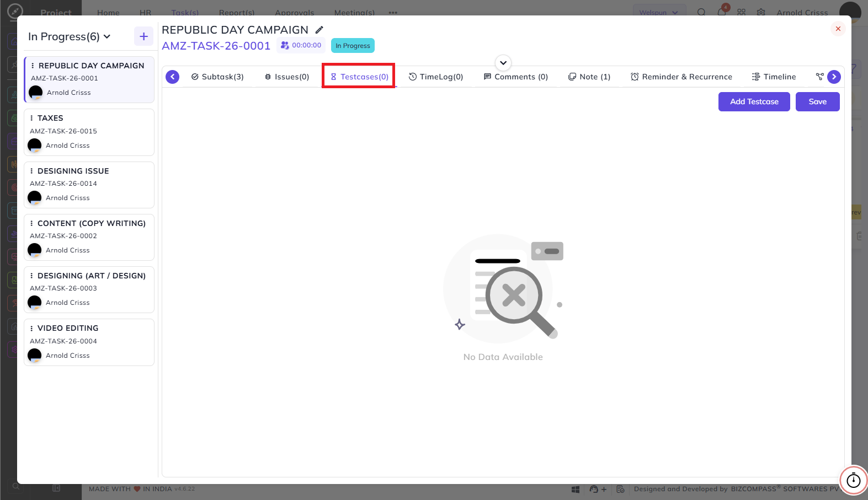The image size is (868, 500).
Task: Open the Home menu in the background nav
Action: (108, 13)
